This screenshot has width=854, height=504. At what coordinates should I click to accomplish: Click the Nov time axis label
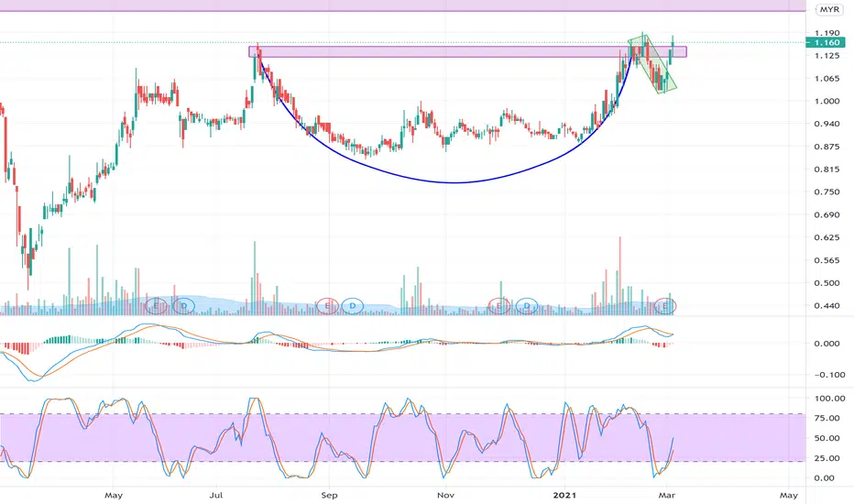pos(445,495)
